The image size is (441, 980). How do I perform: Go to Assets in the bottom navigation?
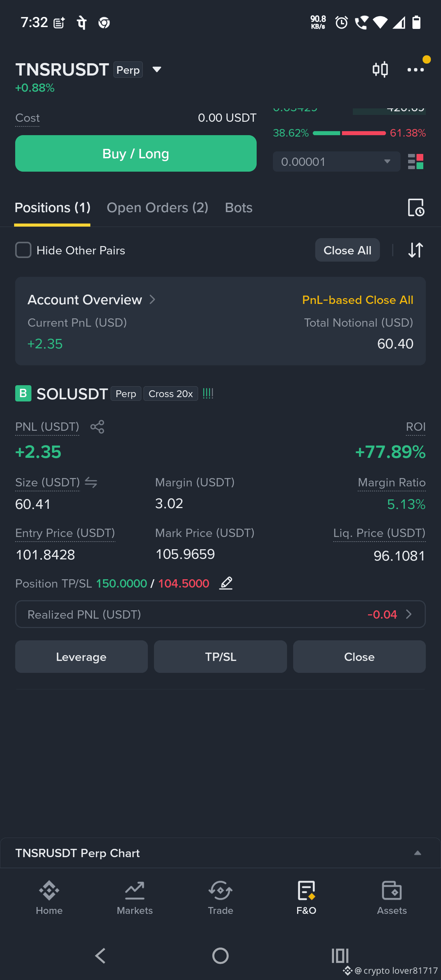[391, 898]
